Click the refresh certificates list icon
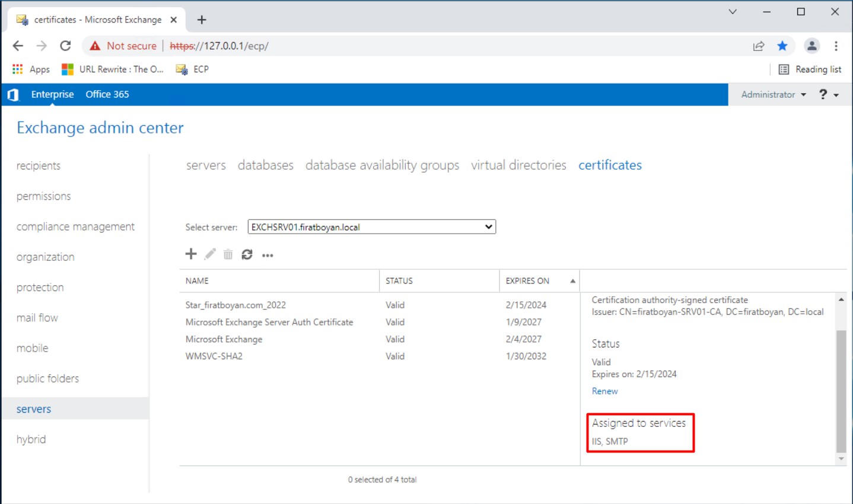 coord(247,254)
